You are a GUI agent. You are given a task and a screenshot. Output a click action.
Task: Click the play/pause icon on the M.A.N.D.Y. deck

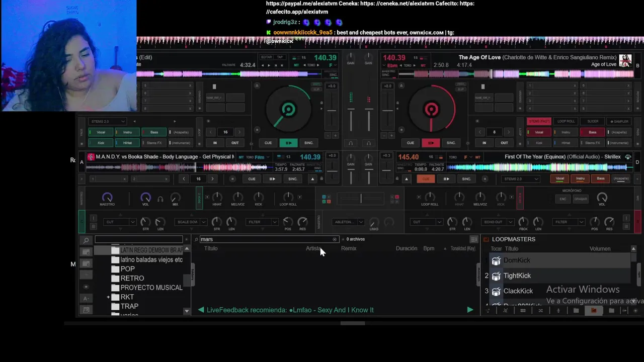pos(272,179)
